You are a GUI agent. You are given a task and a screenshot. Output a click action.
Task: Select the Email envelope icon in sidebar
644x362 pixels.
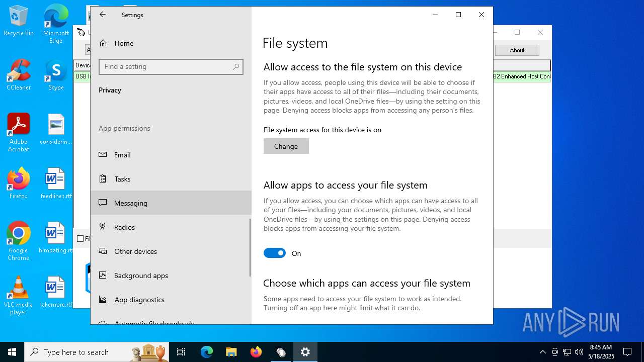[103, 155]
